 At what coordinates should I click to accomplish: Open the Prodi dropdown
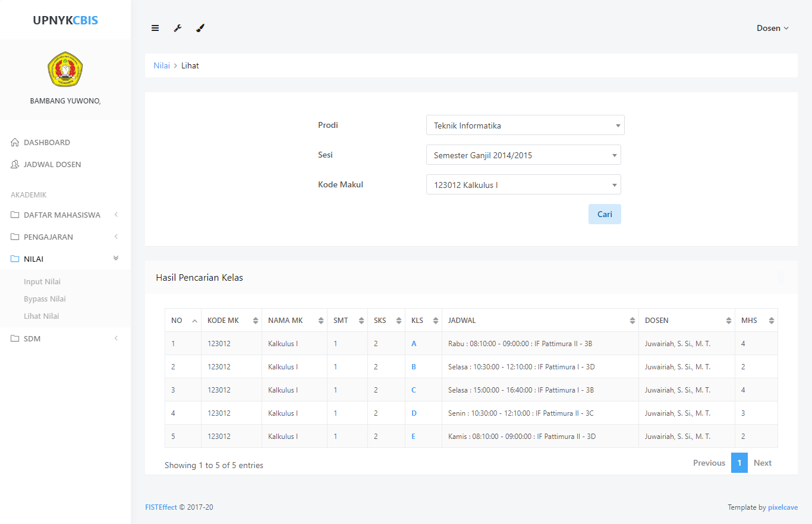pos(525,125)
